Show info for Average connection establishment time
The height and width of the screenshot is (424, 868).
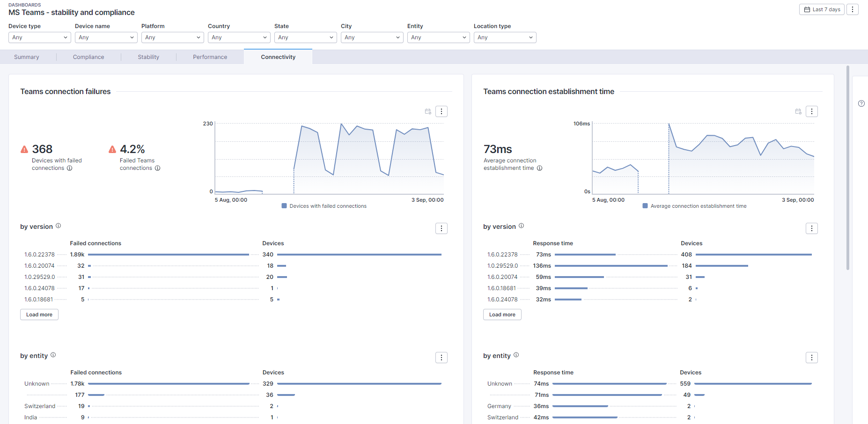(539, 168)
